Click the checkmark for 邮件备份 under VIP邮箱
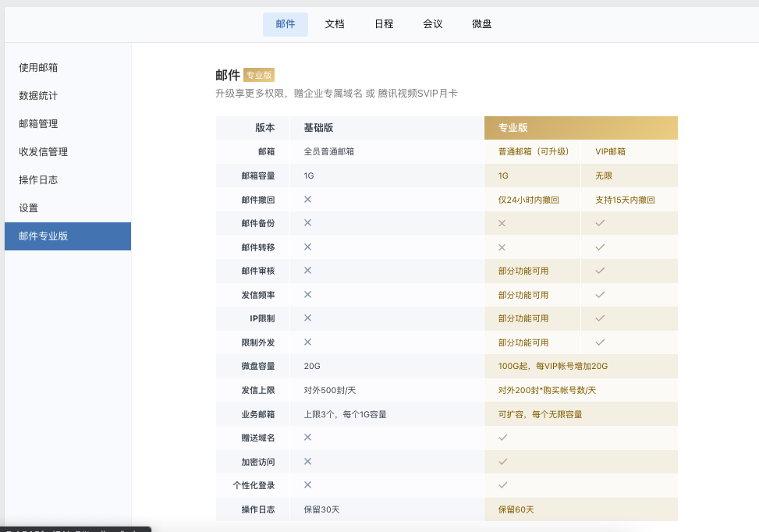 tap(600, 223)
